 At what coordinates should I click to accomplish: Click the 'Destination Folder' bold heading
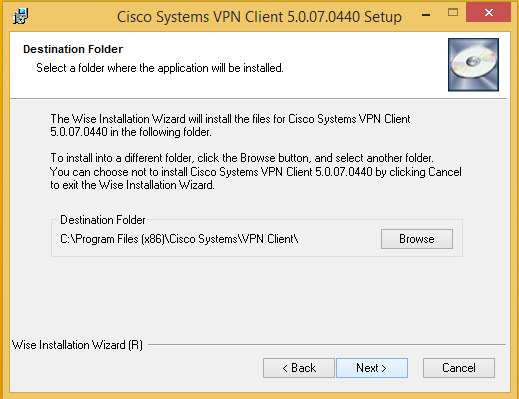[73, 49]
